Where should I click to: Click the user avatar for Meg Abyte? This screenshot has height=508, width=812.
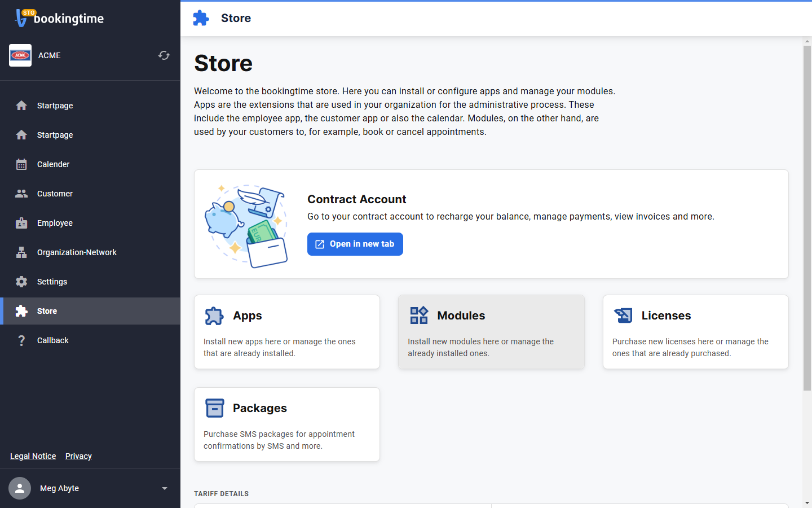click(x=20, y=488)
